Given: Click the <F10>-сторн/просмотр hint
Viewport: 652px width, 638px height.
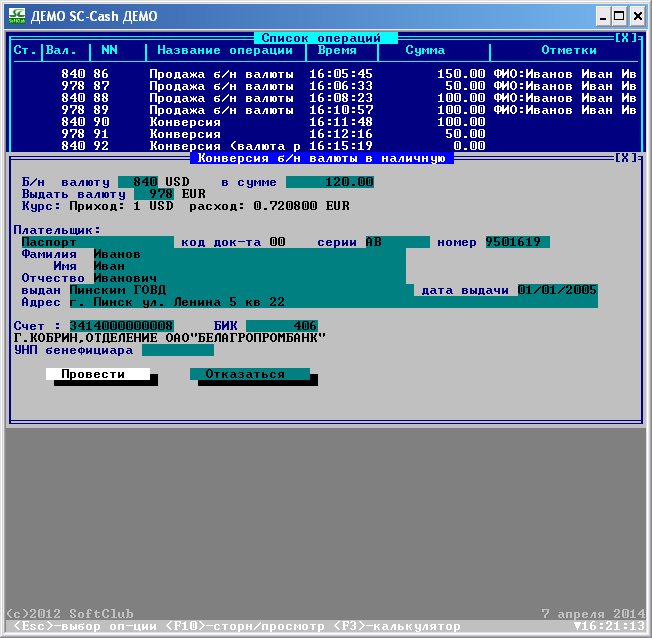Looking at the screenshot, I should point(246,626).
